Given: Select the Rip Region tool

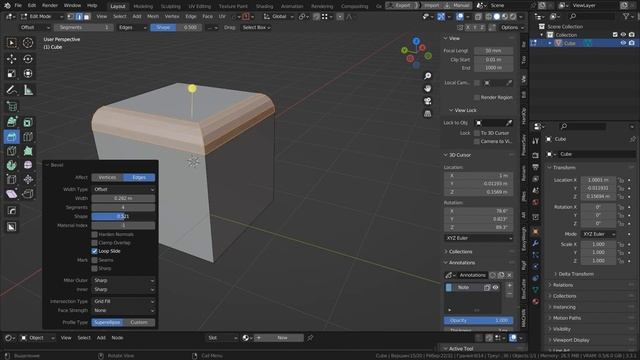Looking at the screenshot, I should click(x=28, y=194).
